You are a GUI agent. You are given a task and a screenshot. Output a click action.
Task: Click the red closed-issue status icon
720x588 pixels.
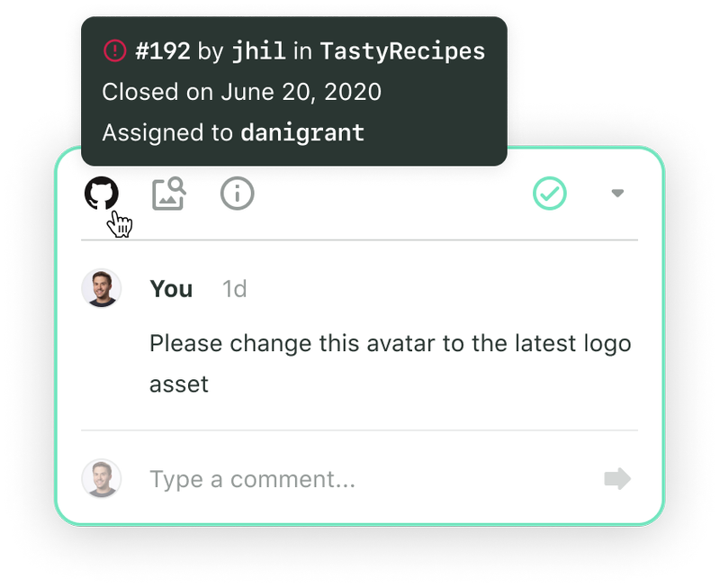tap(115, 50)
